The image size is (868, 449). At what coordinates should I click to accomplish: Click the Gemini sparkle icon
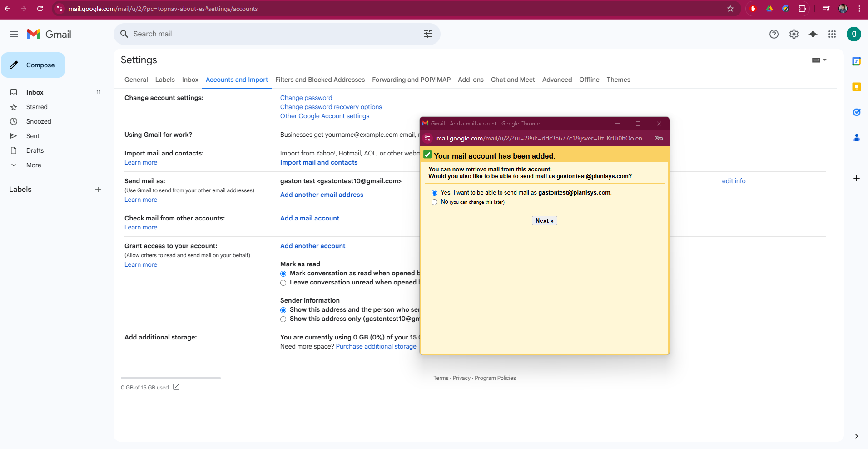[813, 34]
